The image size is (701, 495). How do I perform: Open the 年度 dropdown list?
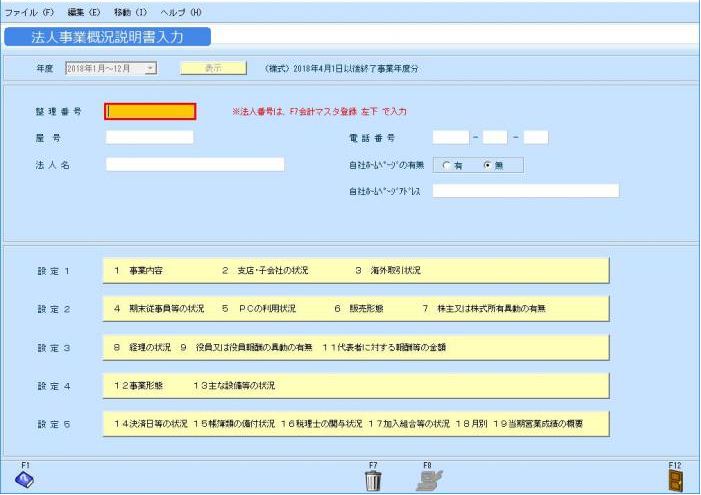[151, 68]
